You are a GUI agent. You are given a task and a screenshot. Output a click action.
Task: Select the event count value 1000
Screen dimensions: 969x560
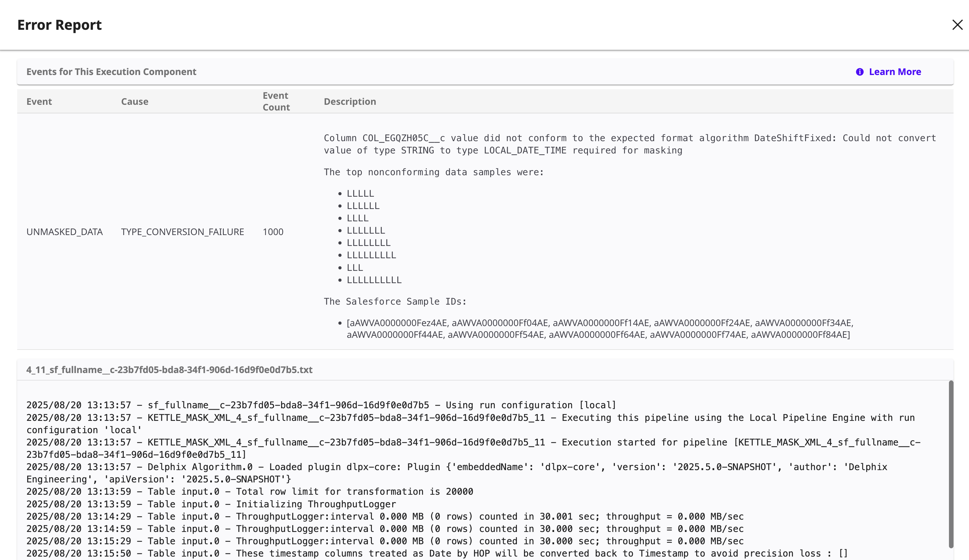click(x=273, y=231)
